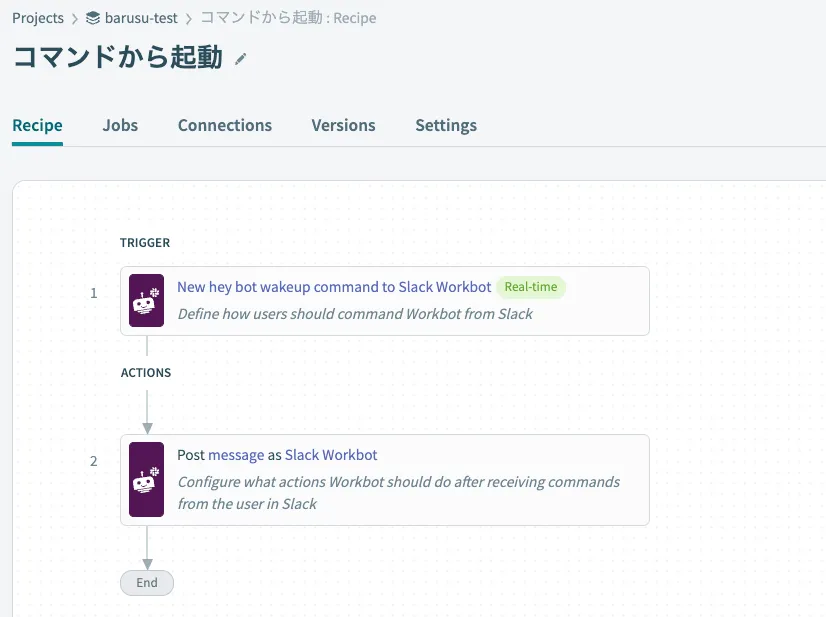
Task: Open the Settings tab
Action: click(446, 125)
